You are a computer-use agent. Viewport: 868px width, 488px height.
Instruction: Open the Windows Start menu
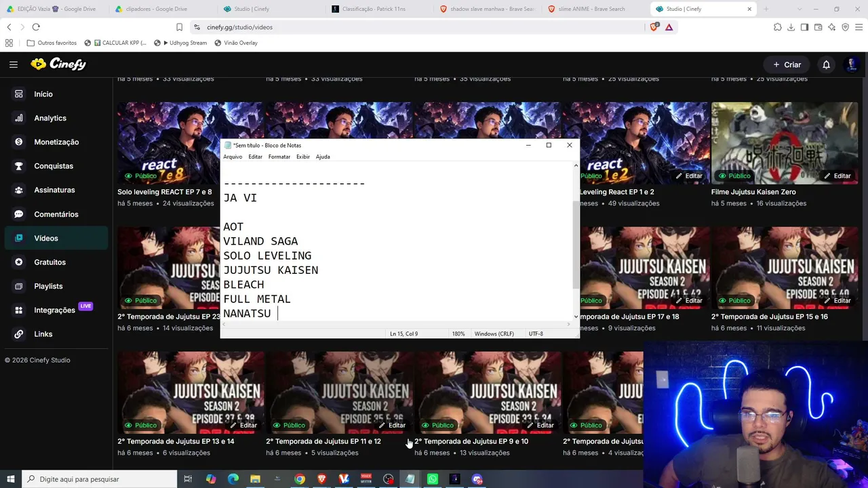[11, 479]
